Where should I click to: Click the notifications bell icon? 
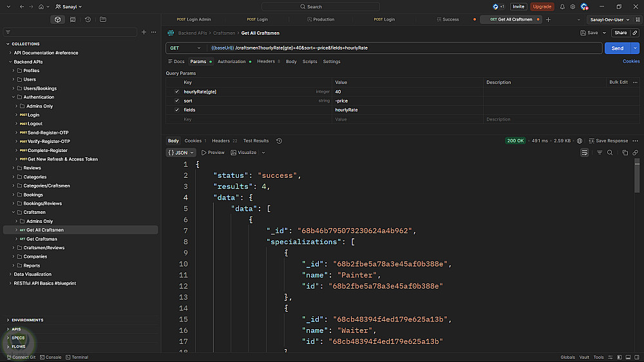point(562,6)
